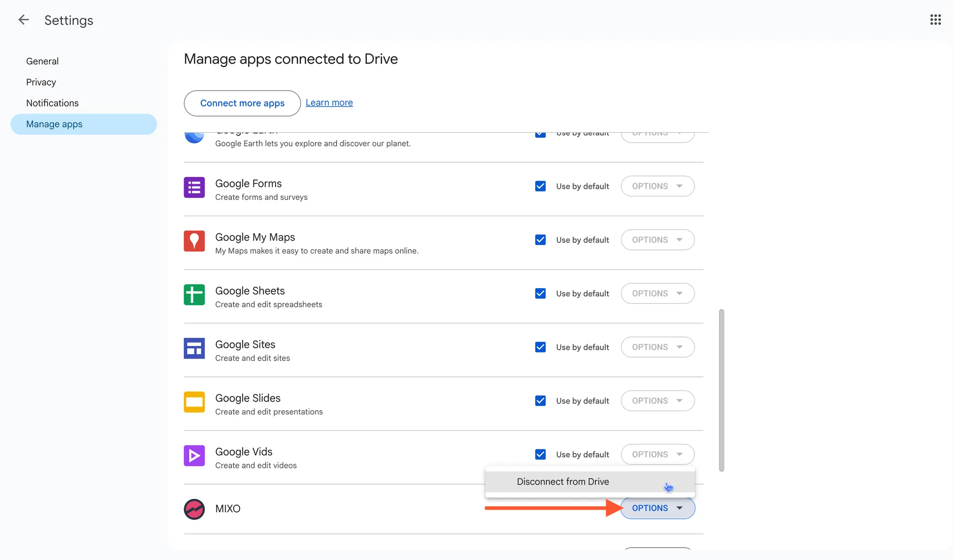Viewport: 954px width, 560px height.
Task: Click the Google Forms purple icon
Action: click(x=194, y=187)
